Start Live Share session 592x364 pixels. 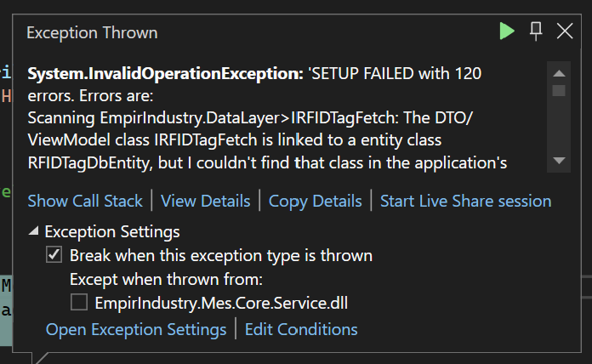(465, 201)
